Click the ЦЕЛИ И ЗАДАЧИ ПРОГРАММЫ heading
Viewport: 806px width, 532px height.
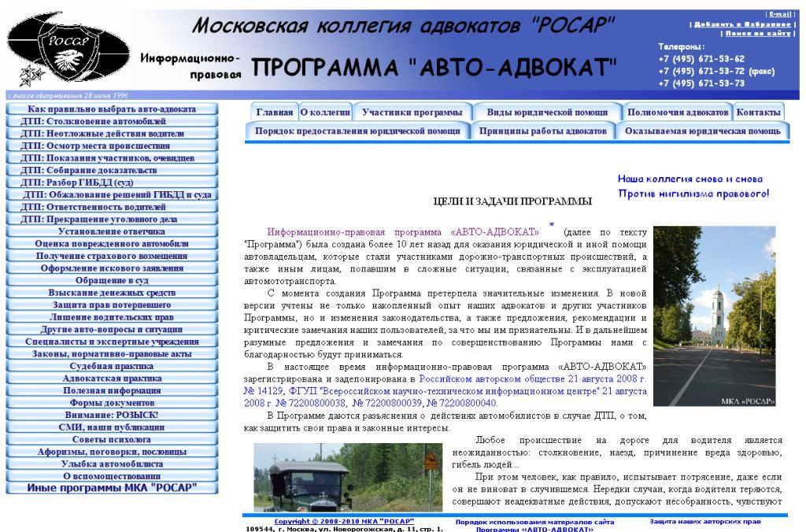tap(512, 201)
